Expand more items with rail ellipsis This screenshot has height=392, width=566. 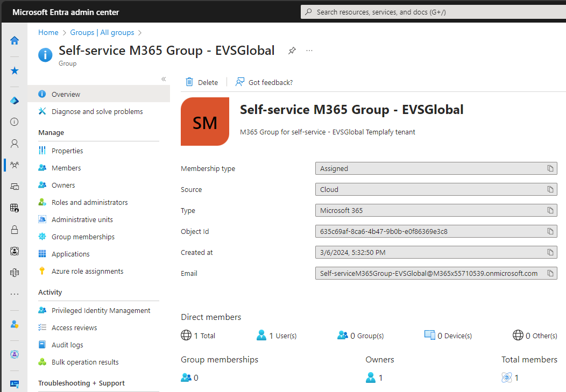click(15, 294)
